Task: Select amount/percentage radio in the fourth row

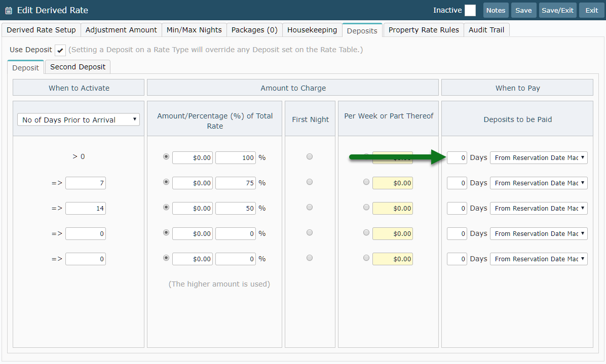Action: [x=166, y=232]
